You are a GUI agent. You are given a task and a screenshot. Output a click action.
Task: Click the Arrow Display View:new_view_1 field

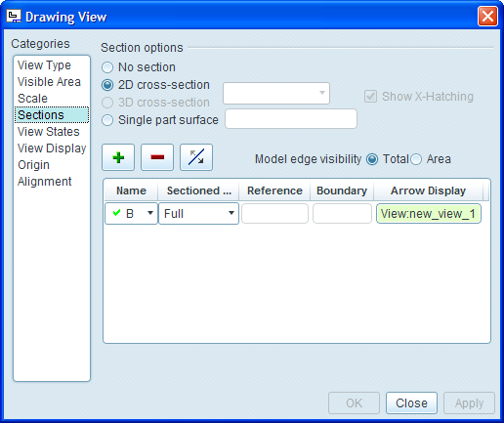click(x=429, y=214)
